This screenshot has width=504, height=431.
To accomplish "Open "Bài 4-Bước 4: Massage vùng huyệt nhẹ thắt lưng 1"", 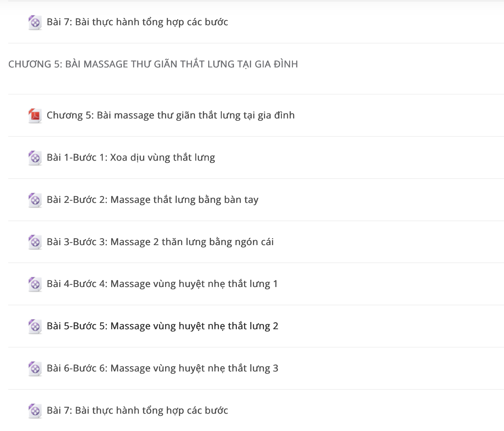I will pyautogui.click(x=162, y=284).
